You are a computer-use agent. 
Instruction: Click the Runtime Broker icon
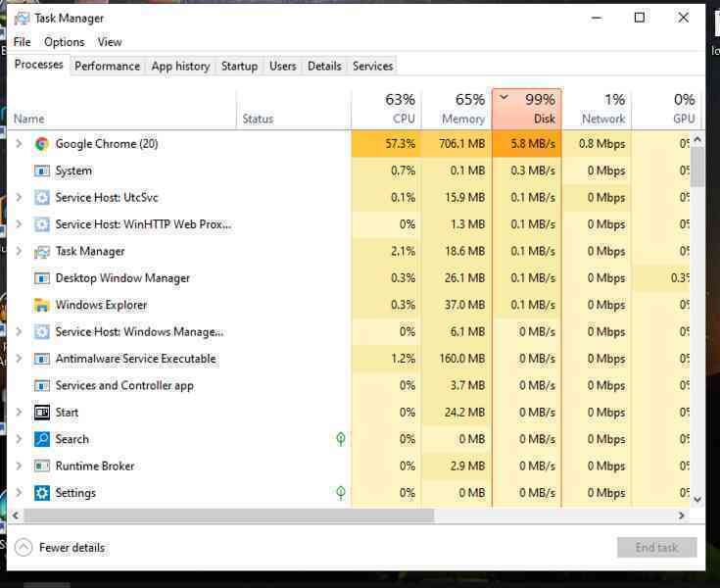click(x=42, y=466)
